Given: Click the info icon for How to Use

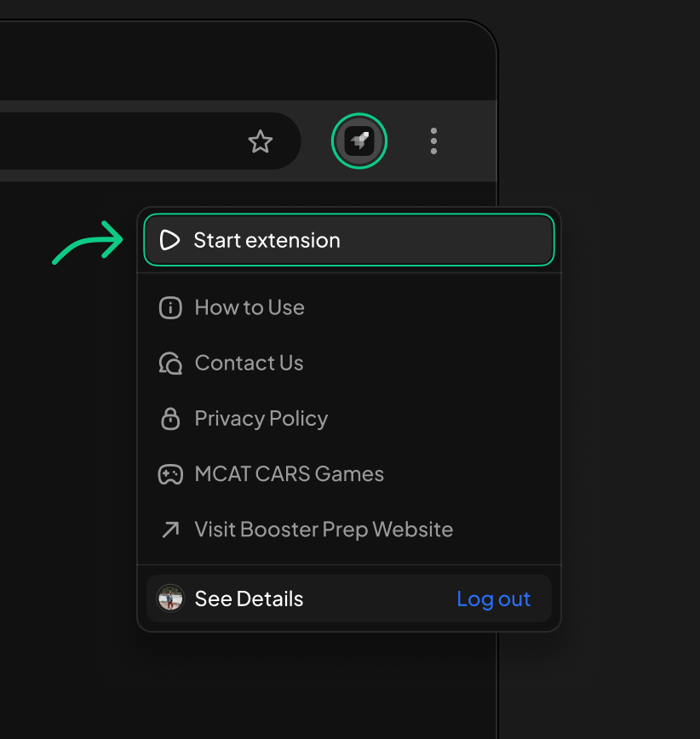Looking at the screenshot, I should point(170,307).
